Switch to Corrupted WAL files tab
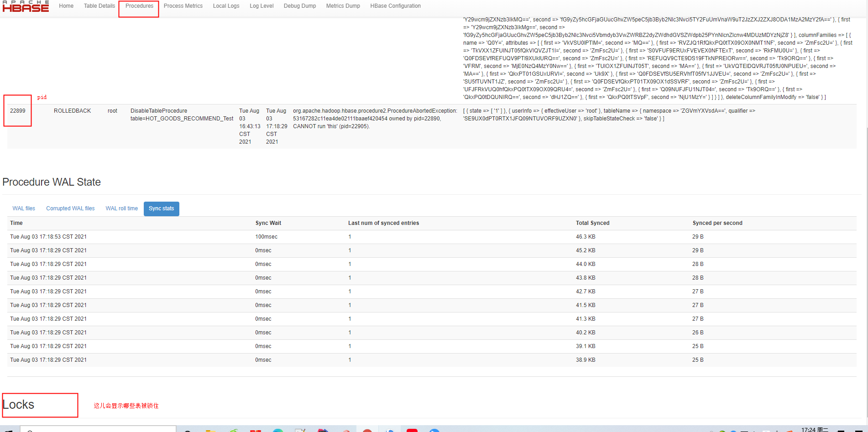The width and height of the screenshot is (868, 432). (70, 208)
